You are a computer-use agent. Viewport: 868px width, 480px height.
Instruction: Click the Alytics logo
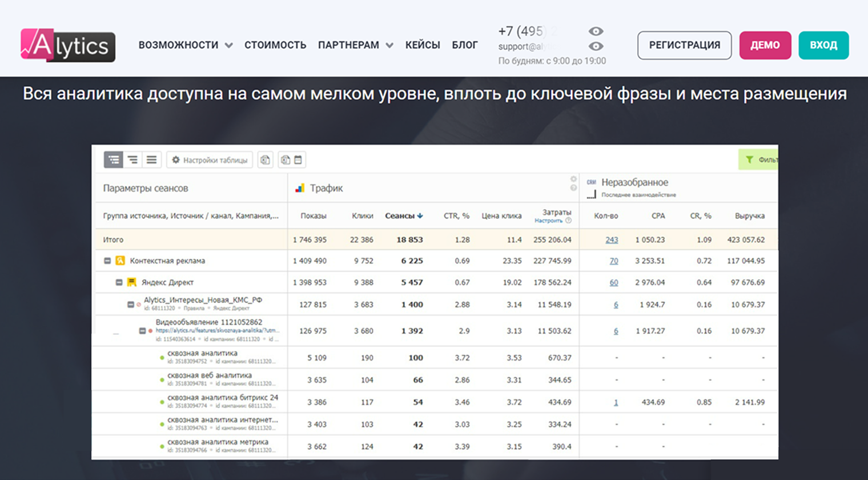68,45
